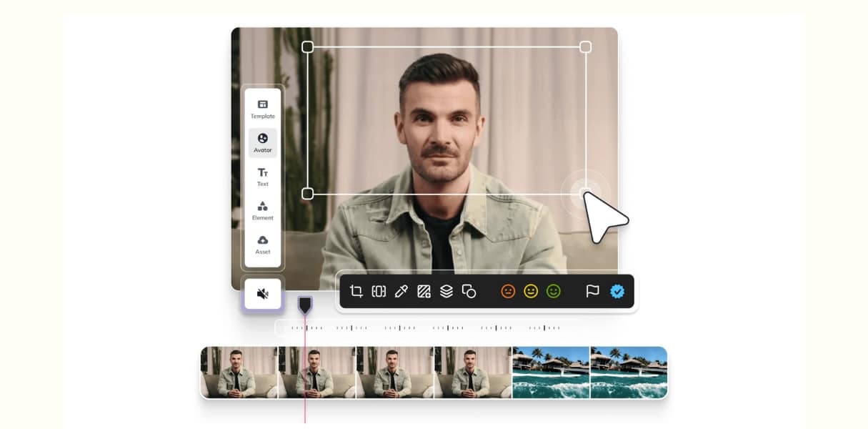Open the Element panel
Viewport: 868px width, 429px height.
[x=263, y=210]
